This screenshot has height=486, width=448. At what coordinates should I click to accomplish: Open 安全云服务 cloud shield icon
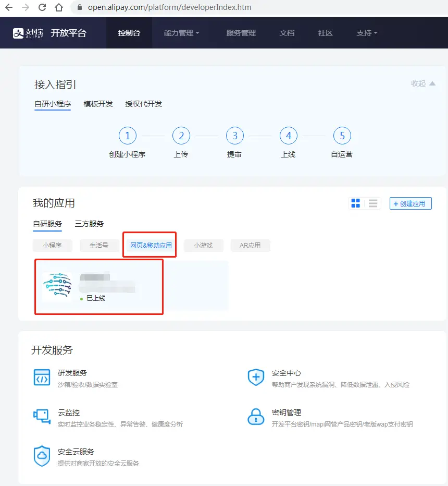pyautogui.click(x=42, y=456)
